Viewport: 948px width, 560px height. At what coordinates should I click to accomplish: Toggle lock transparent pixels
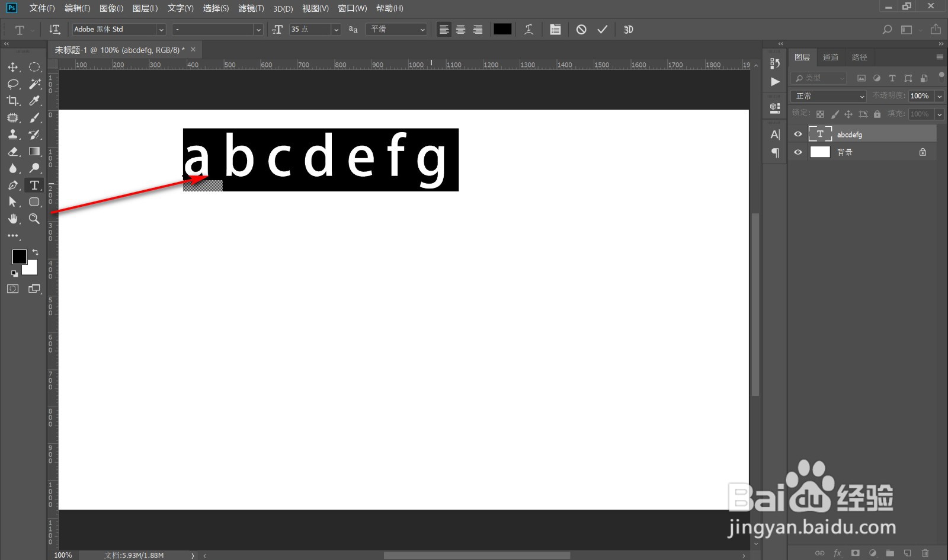(820, 114)
